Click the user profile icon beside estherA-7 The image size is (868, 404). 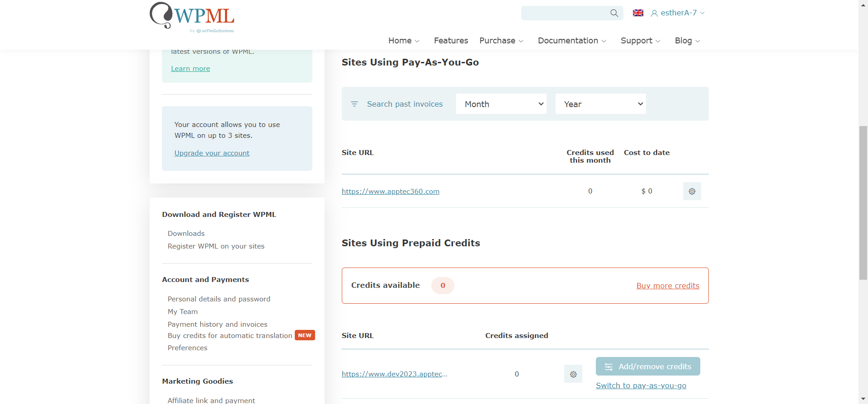654,14
